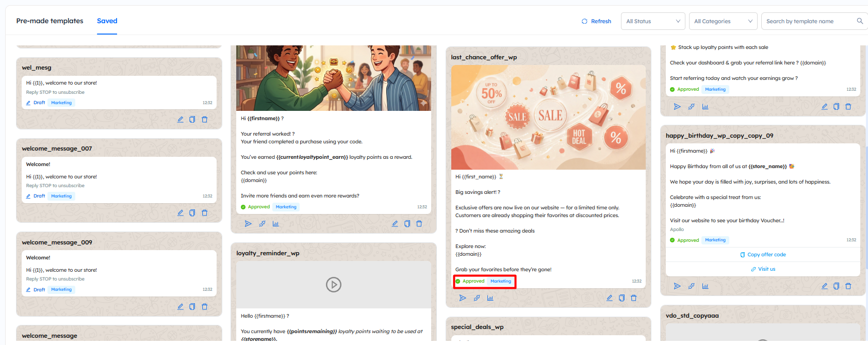Edit the 'Your referral worked' template
Viewport: 868px width, 345px height.
tap(395, 224)
